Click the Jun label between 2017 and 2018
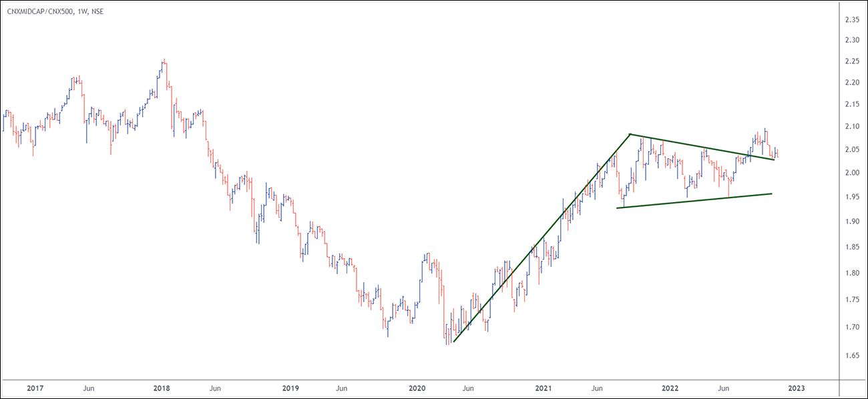868x399 pixels. tap(88, 388)
